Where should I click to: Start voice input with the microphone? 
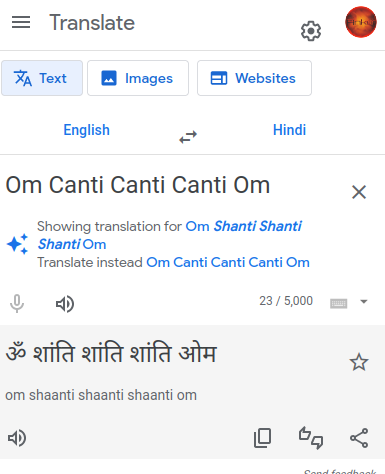(x=17, y=303)
